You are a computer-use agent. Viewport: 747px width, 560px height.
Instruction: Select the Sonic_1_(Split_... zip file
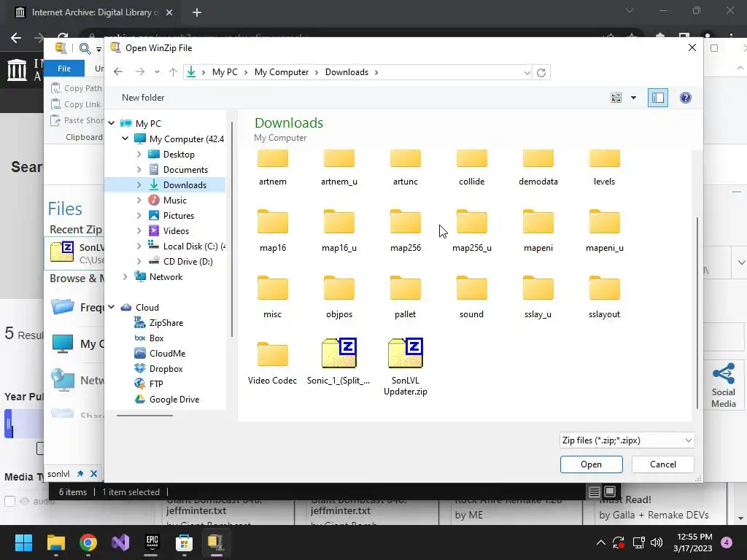pos(338,362)
